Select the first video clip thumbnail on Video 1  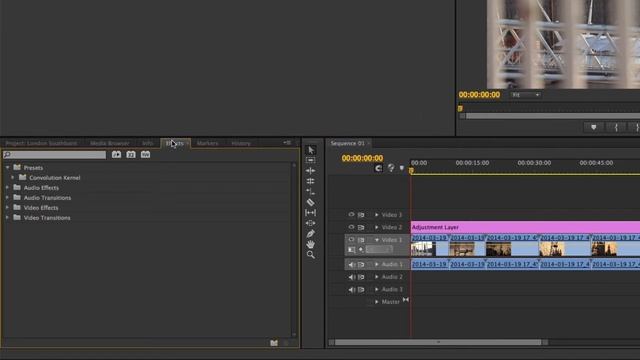coord(423,249)
